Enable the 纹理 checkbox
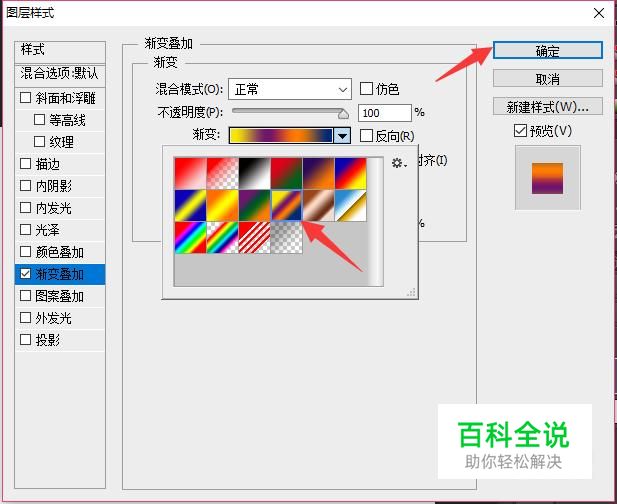 point(39,142)
